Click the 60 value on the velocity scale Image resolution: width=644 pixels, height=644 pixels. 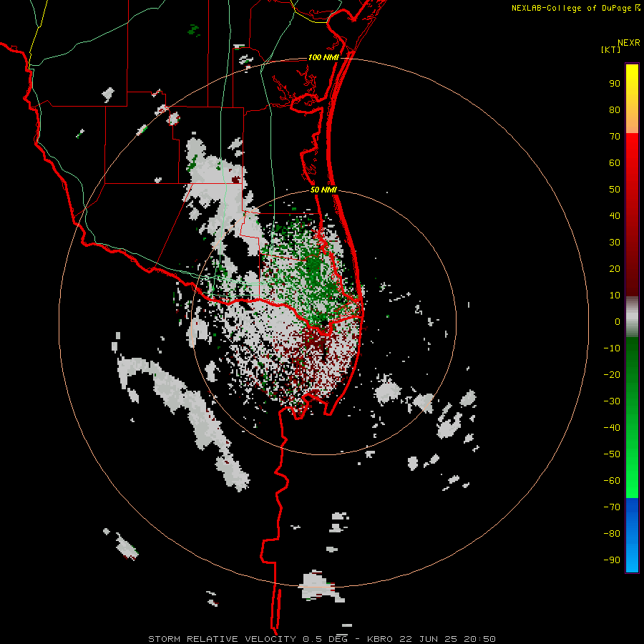tap(615, 163)
